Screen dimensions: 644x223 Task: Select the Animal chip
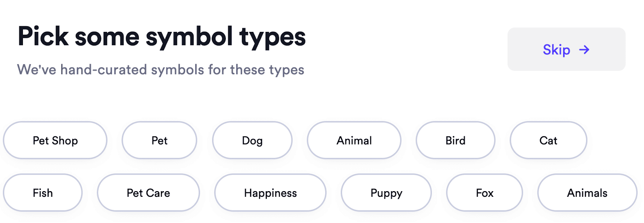pos(354,140)
